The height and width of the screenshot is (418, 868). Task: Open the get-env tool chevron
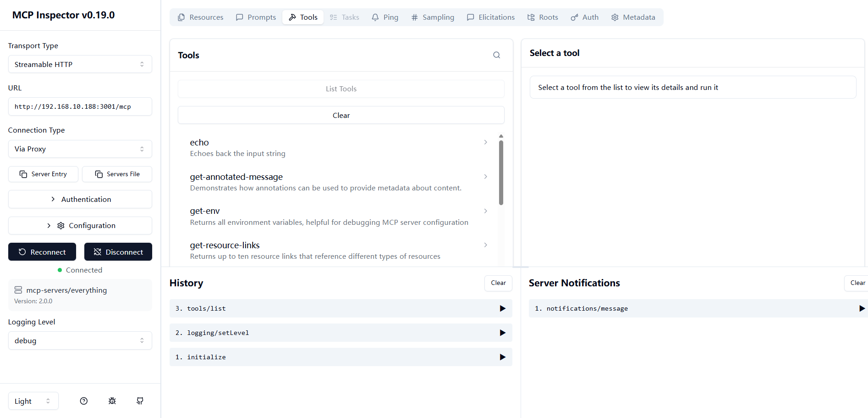coord(485,211)
